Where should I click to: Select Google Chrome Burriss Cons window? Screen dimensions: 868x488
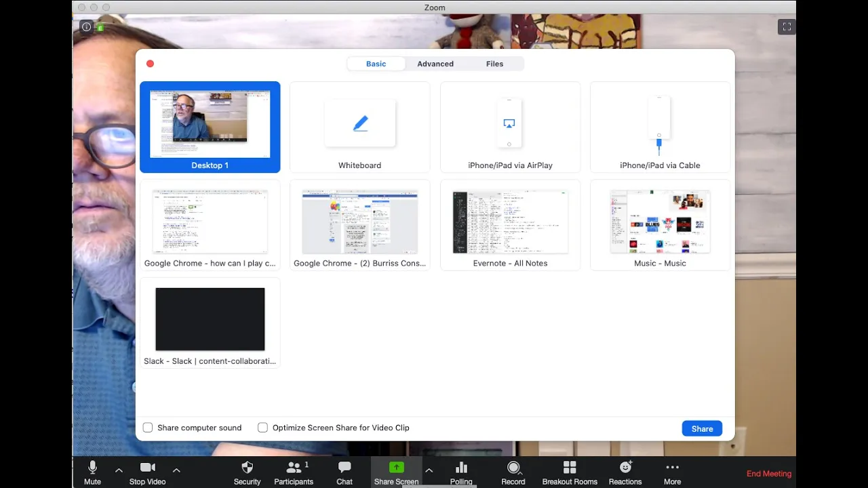360,226
